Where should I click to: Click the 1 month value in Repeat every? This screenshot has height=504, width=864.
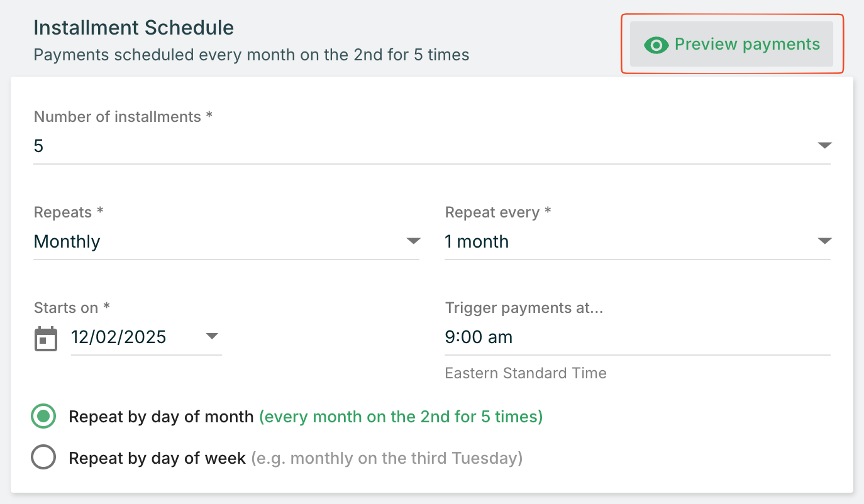477,242
